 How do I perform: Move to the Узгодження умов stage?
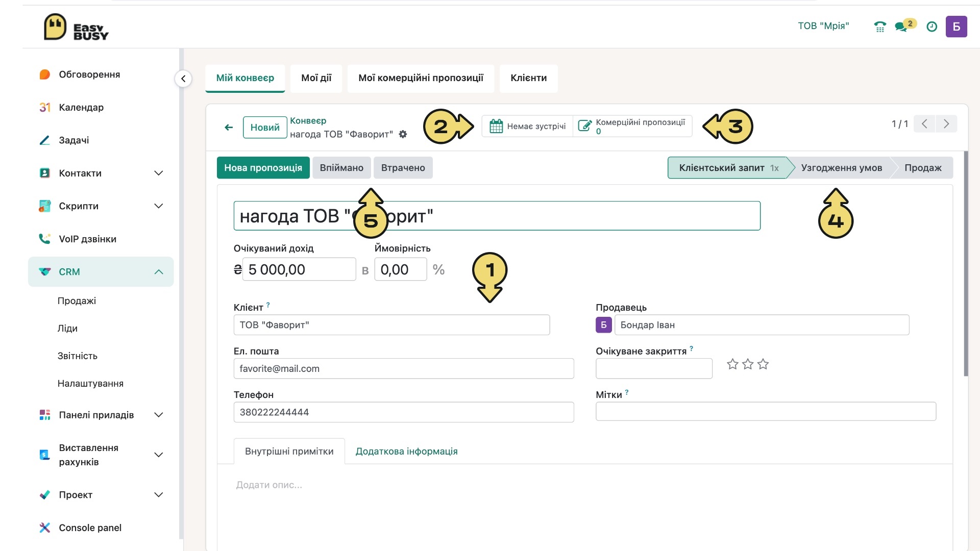[841, 168]
